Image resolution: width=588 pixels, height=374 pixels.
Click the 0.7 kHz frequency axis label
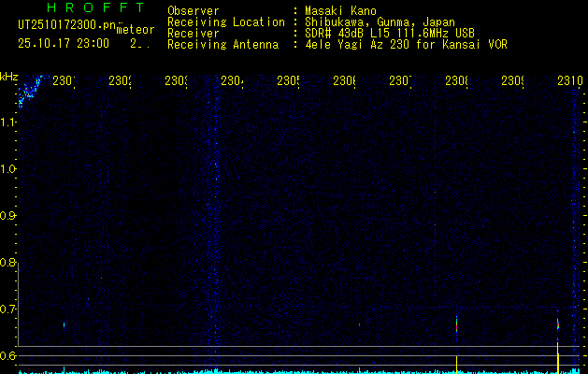[x=7, y=309]
